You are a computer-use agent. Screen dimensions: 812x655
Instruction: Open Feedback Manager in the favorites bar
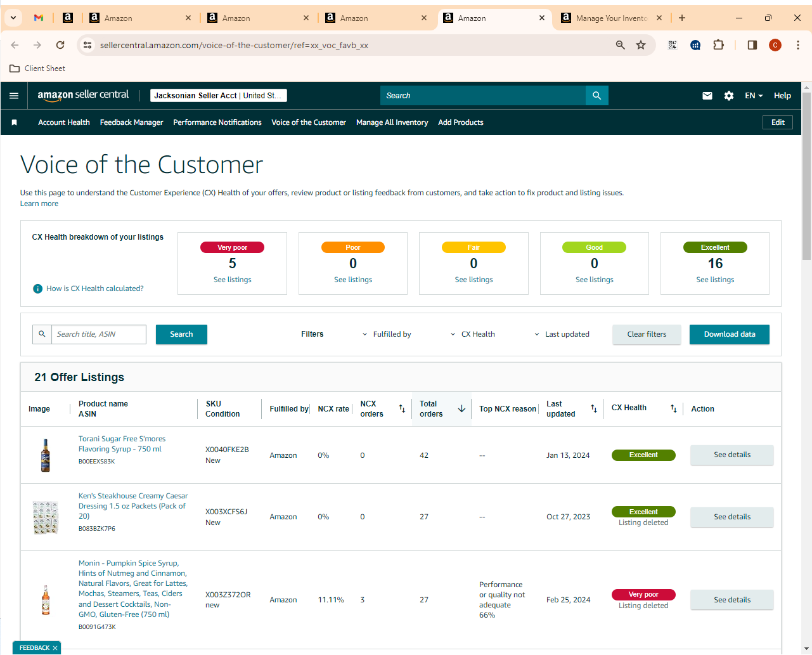pyautogui.click(x=131, y=122)
